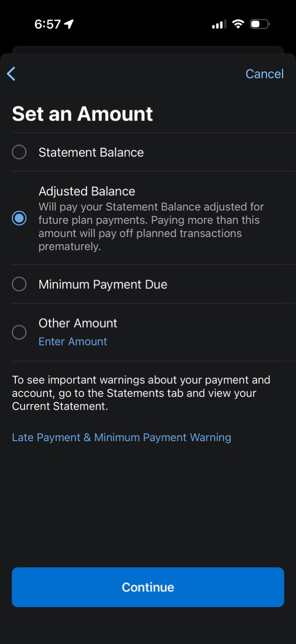
Task: Tap the Minimum Payment Due label text
Action: [x=102, y=284]
